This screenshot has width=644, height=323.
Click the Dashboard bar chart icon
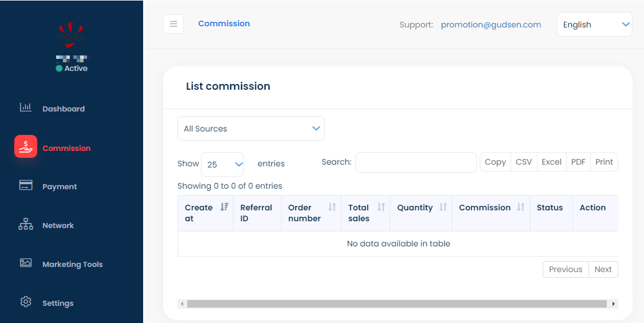point(26,107)
